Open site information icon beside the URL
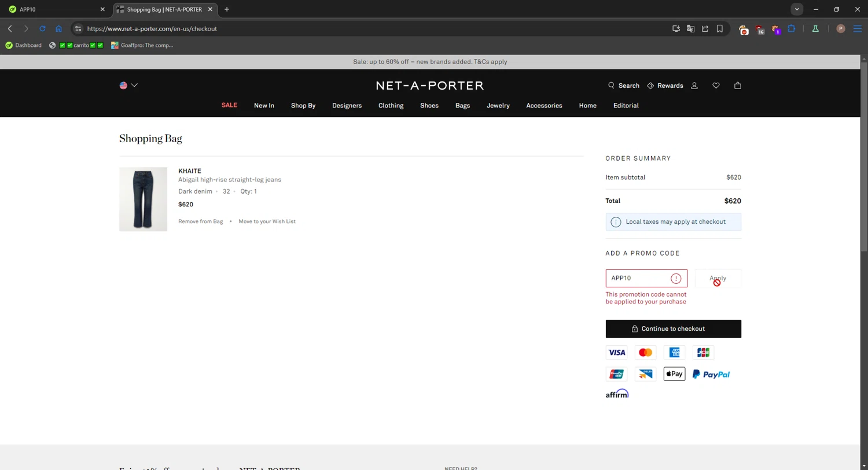868x470 pixels. 78,28
